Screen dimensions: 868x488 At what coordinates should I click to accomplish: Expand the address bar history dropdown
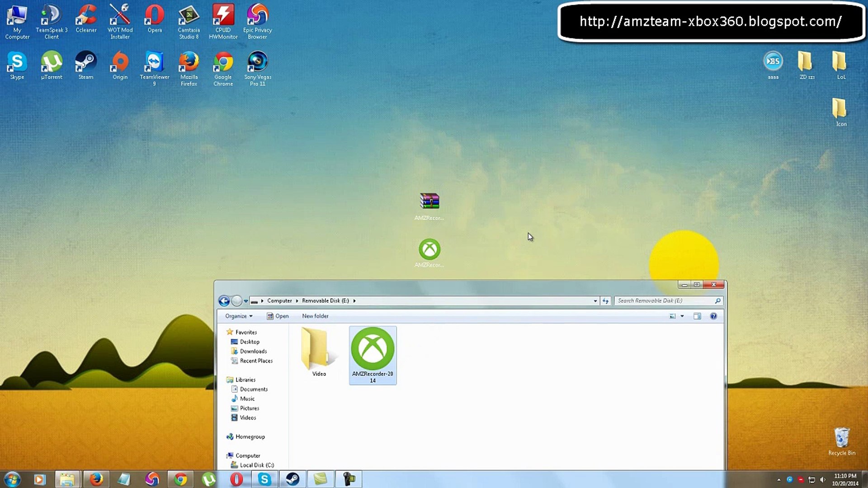595,300
